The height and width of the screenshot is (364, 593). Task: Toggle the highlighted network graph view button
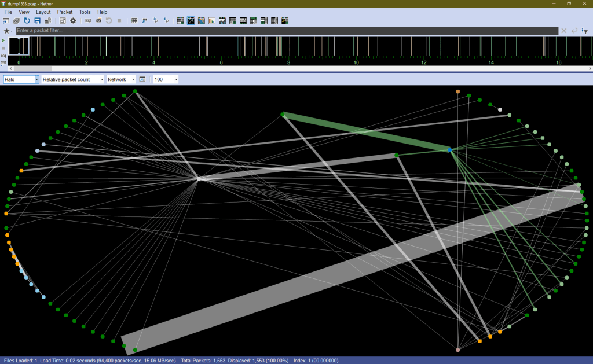191,21
